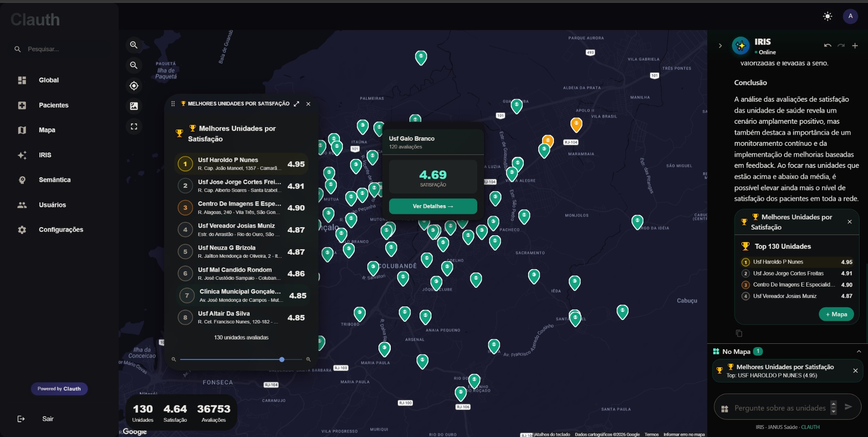Start a new IRIS conversation with the plus icon

coord(855,45)
